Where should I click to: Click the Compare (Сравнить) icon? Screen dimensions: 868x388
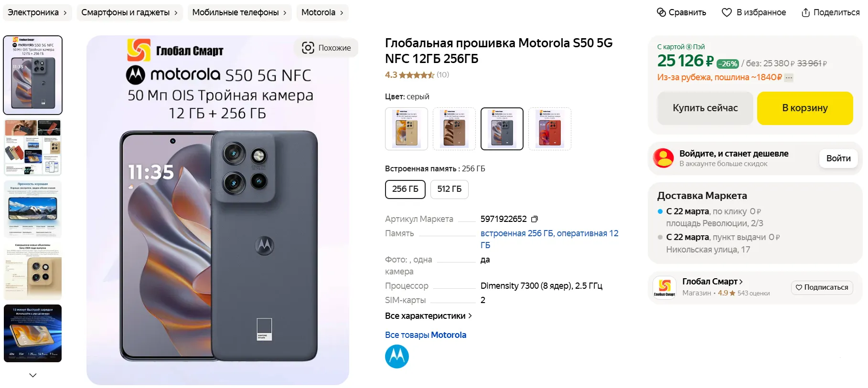tap(661, 12)
